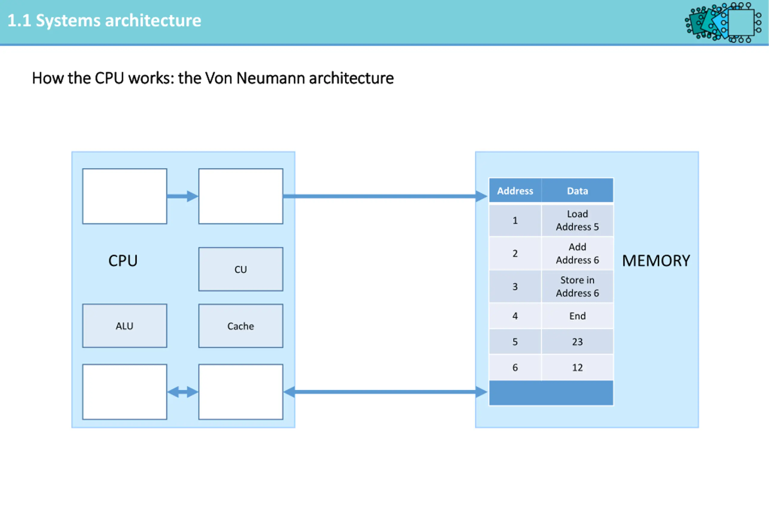Select address cell 4 in memory table
The width and height of the screenshot is (769, 532).
pos(515,316)
